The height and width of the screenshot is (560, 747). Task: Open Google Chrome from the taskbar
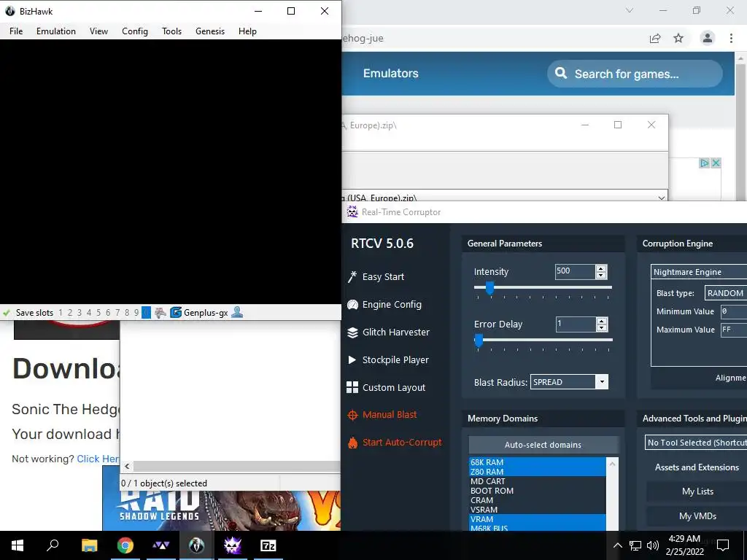[x=125, y=545]
